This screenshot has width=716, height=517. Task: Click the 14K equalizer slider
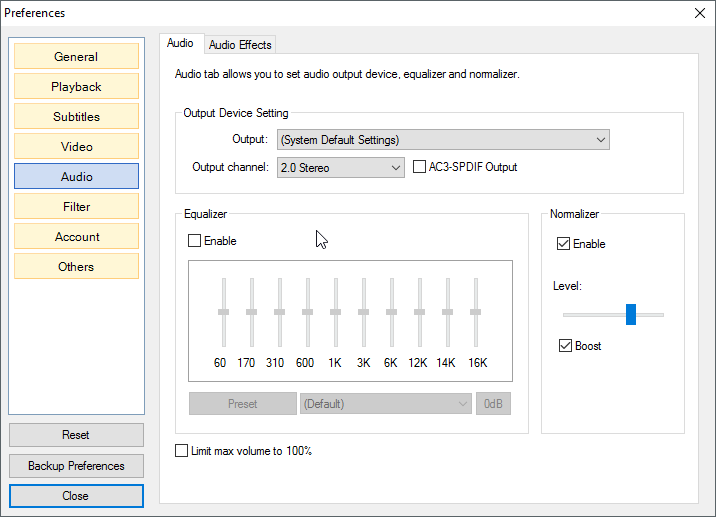tap(448, 312)
